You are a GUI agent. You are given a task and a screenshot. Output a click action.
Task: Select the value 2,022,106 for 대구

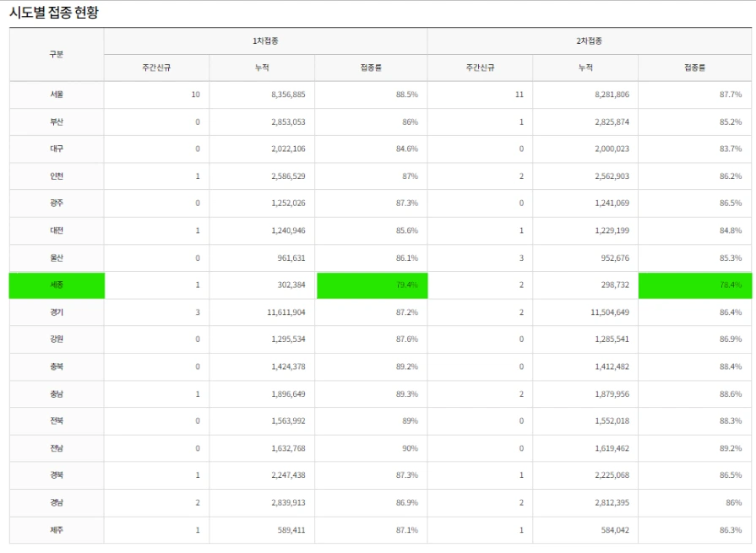point(288,149)
